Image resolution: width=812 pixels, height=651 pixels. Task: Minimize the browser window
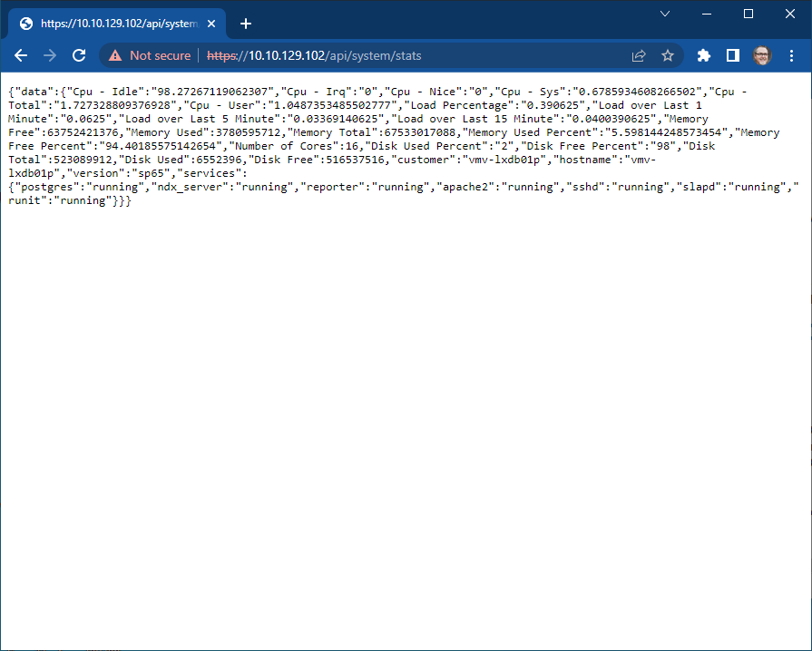tap(707, 14)
